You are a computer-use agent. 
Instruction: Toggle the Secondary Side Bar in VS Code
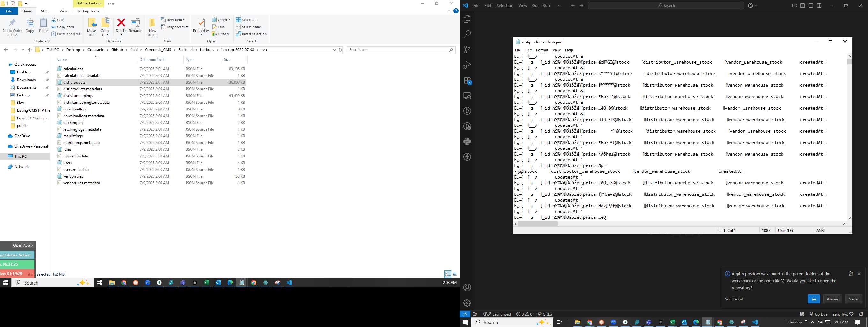pos(819,5)
